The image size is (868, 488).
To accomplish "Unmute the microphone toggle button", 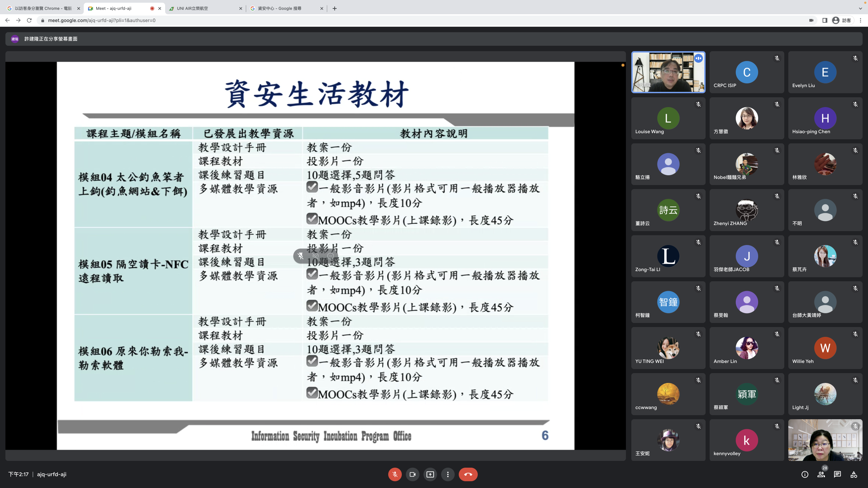I will 395,474.
